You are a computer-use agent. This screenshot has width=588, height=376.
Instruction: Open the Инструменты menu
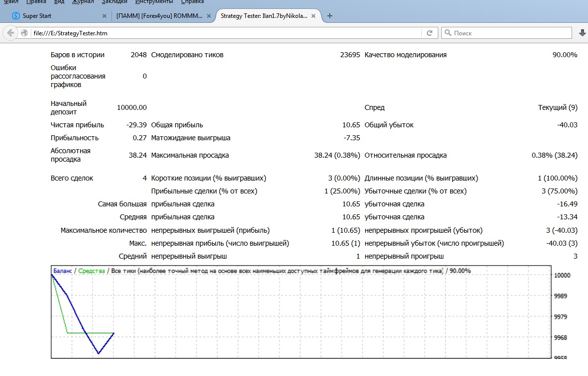click(154, 2)
